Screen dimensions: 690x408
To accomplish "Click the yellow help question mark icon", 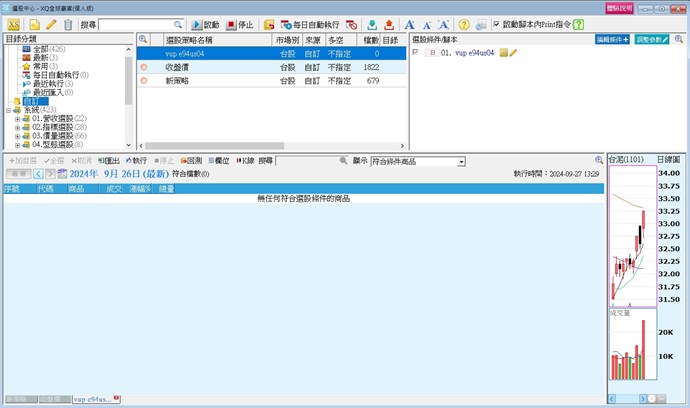I will click(x=464, y=24).
